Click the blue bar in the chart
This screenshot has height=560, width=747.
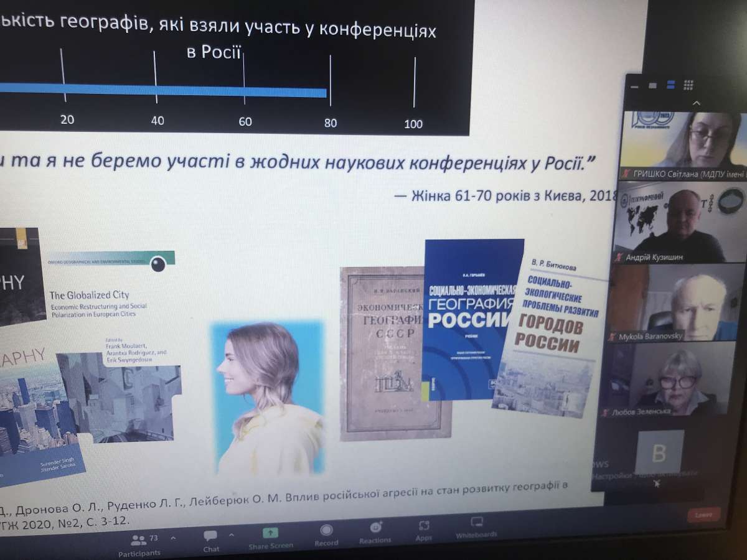(187, 90)
